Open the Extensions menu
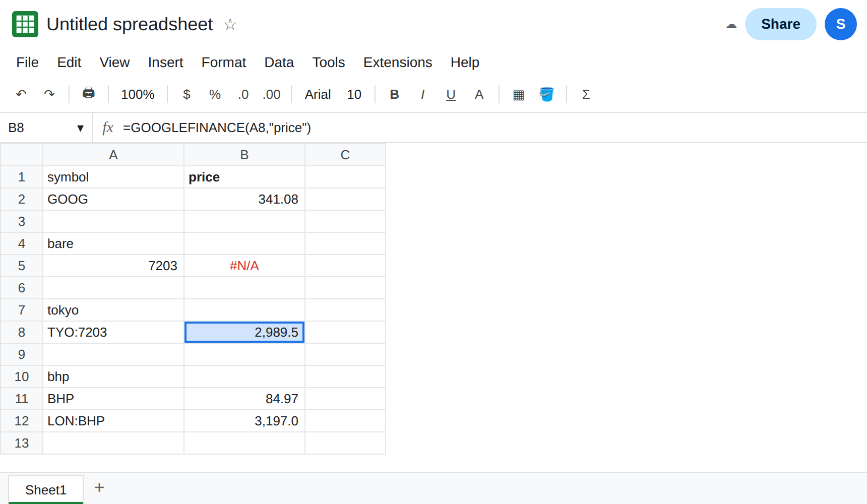This screenshot has width=867, height=504. 398,62
